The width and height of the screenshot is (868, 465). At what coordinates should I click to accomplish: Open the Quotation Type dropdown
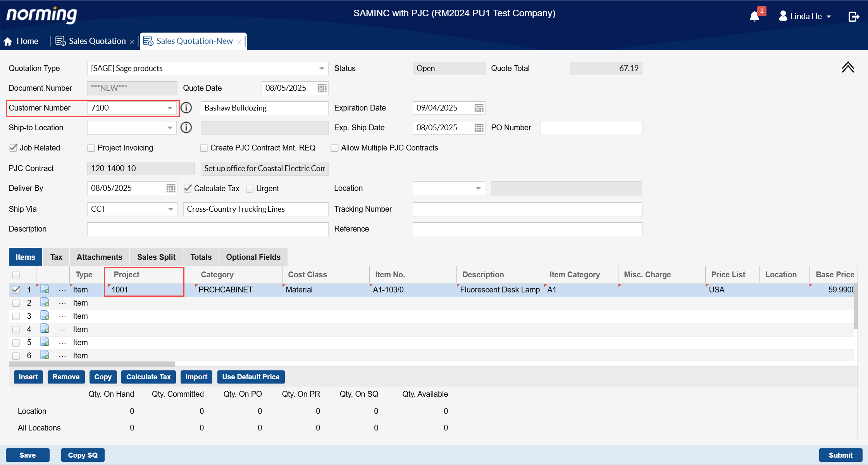322,68
